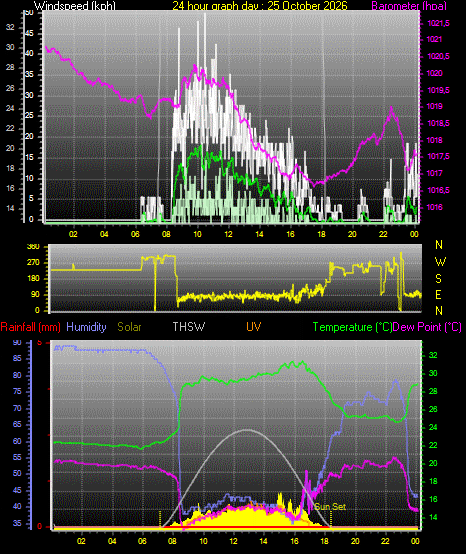Select the UV legend label

pos(254,327)
